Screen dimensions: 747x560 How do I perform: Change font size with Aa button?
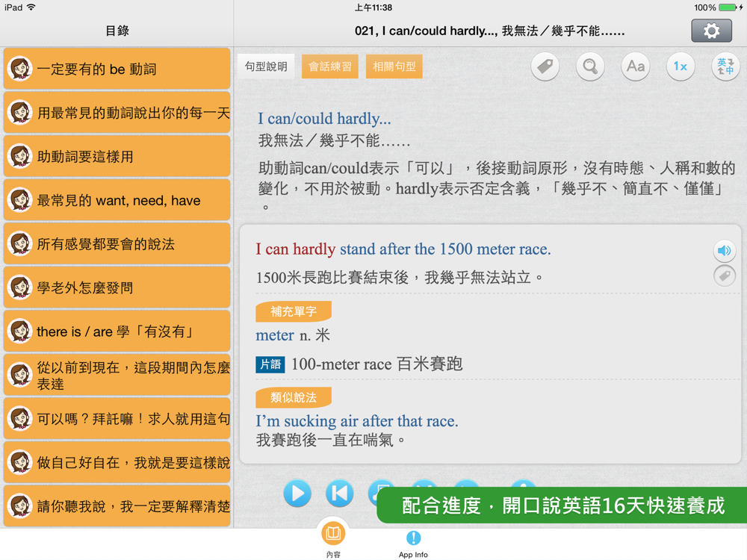(x=636, y=66)
